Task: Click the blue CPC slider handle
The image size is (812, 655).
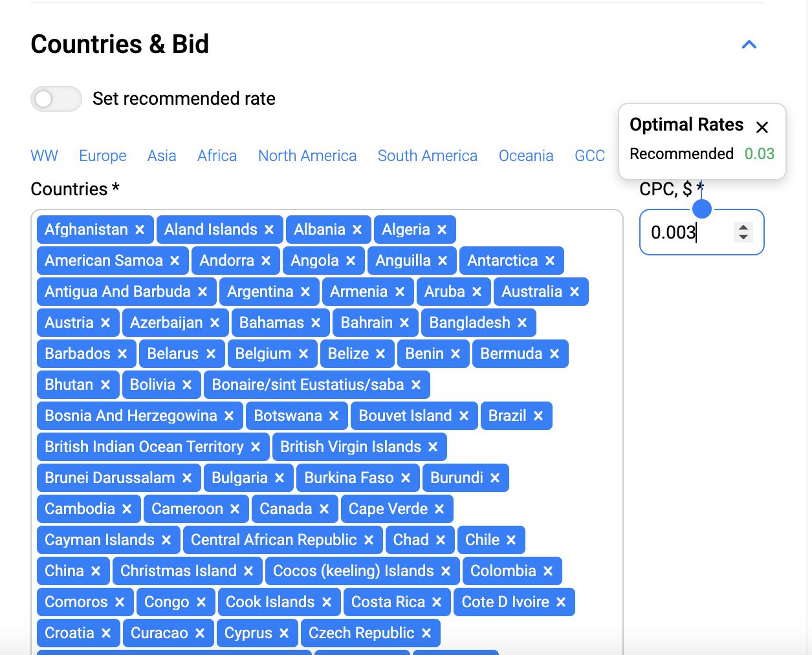Action: point(702,209)
